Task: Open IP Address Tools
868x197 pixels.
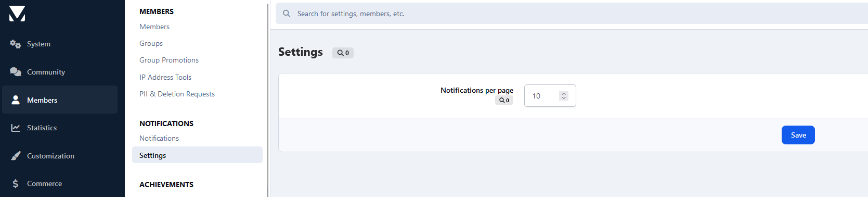Action: point(165,77)
